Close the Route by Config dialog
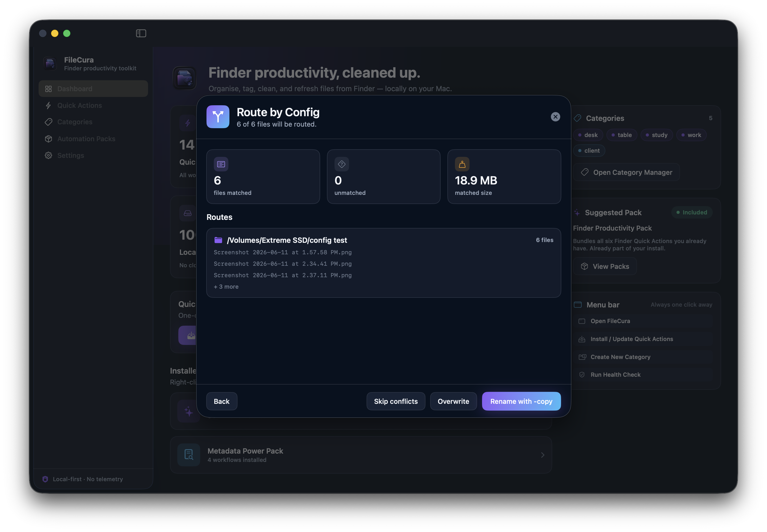Viewport: 767px width, 532px height. coord(555,117)
